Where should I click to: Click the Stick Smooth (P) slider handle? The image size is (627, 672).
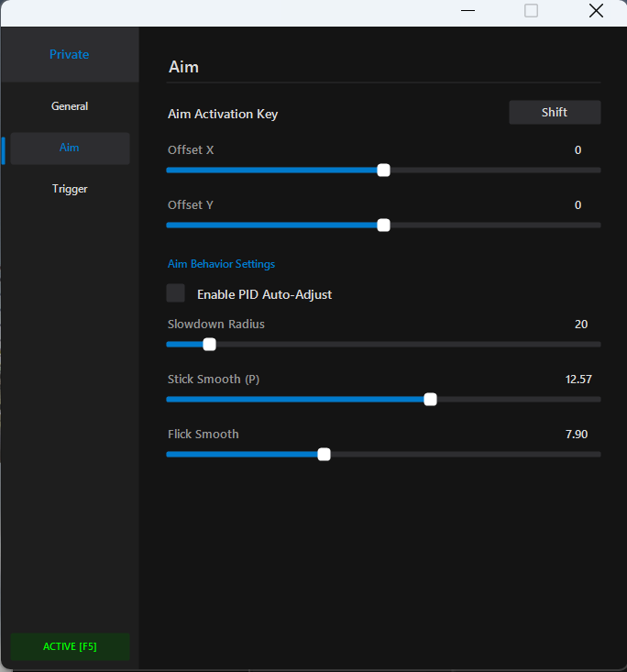coord(430,399)
